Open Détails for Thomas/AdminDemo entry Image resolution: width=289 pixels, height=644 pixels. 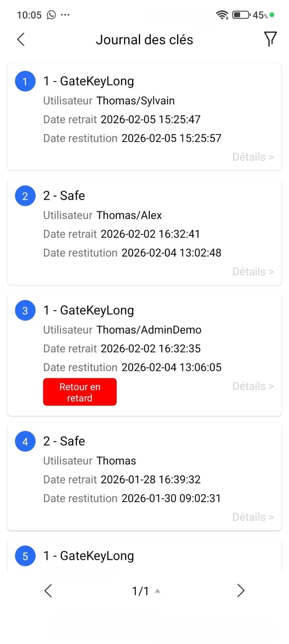pyautogui.click(x=253, y=386)
